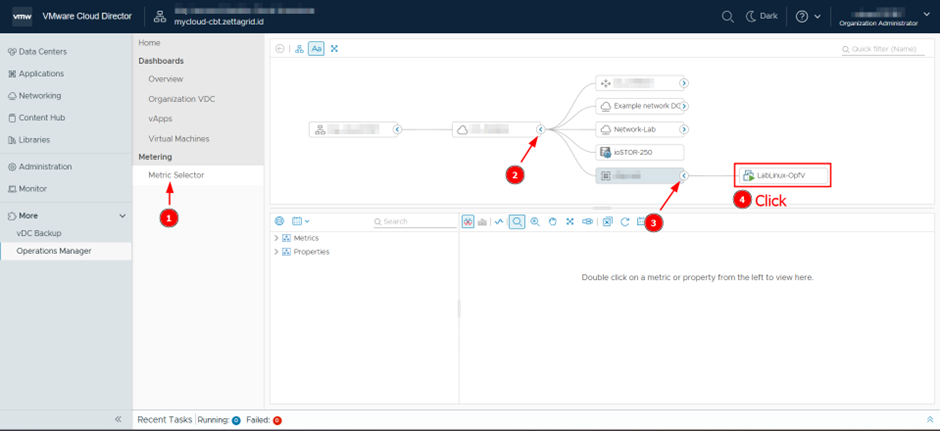Open the Organization VDC dashboard
This screenshot has height=431, width=940.
click(x=182, y=99)
